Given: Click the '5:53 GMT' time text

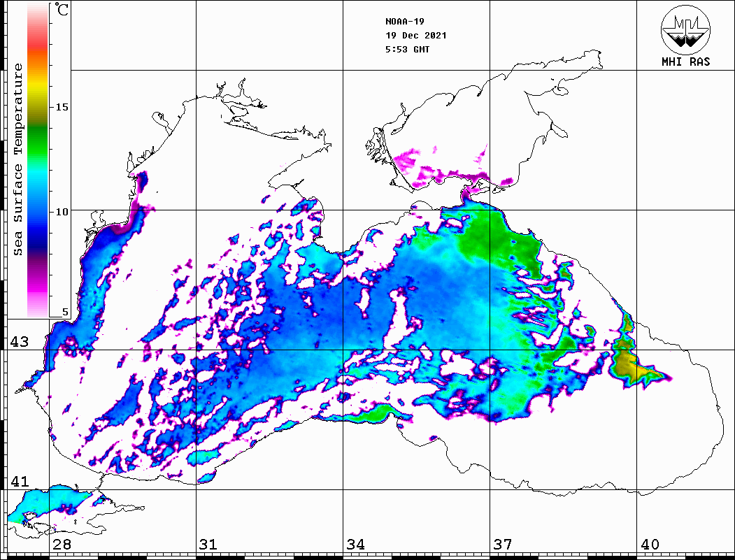Looking at the screenshot, I should point(407,49).
